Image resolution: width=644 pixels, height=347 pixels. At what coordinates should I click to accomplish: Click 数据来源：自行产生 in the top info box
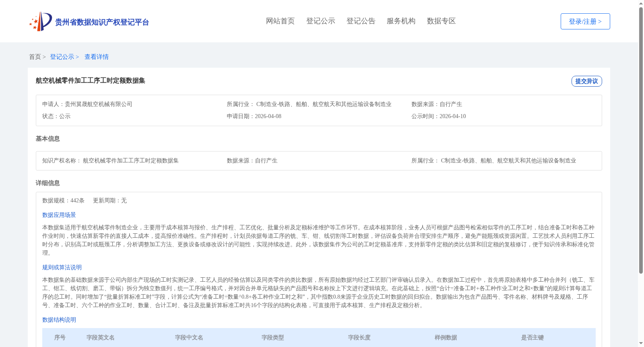click(x=437, y=104)
